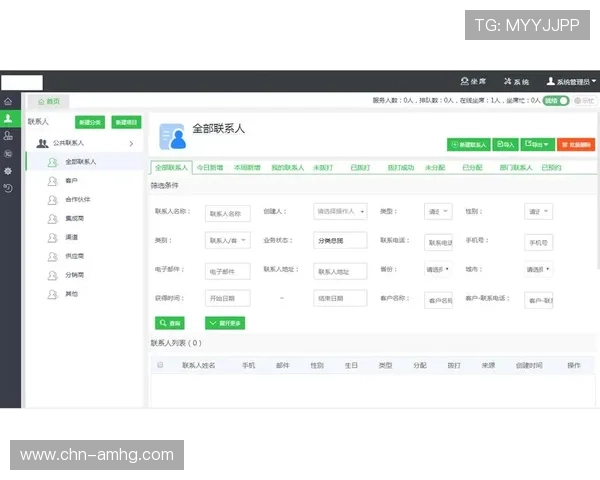Viewport: 600px width, 480px height.
Task: Focus the 电子邮件 input field
Action: pyautogui.click(x=228, y=271)
